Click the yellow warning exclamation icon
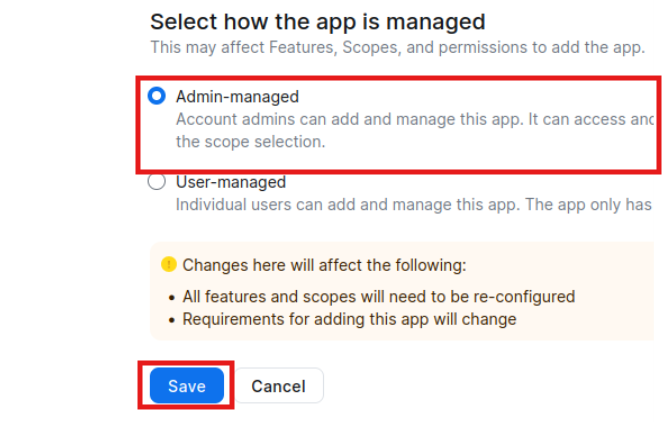 pyautogui.click(x=169, y=265)
